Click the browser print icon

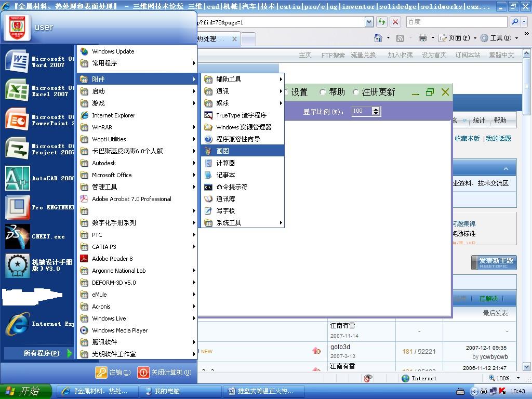423,37
